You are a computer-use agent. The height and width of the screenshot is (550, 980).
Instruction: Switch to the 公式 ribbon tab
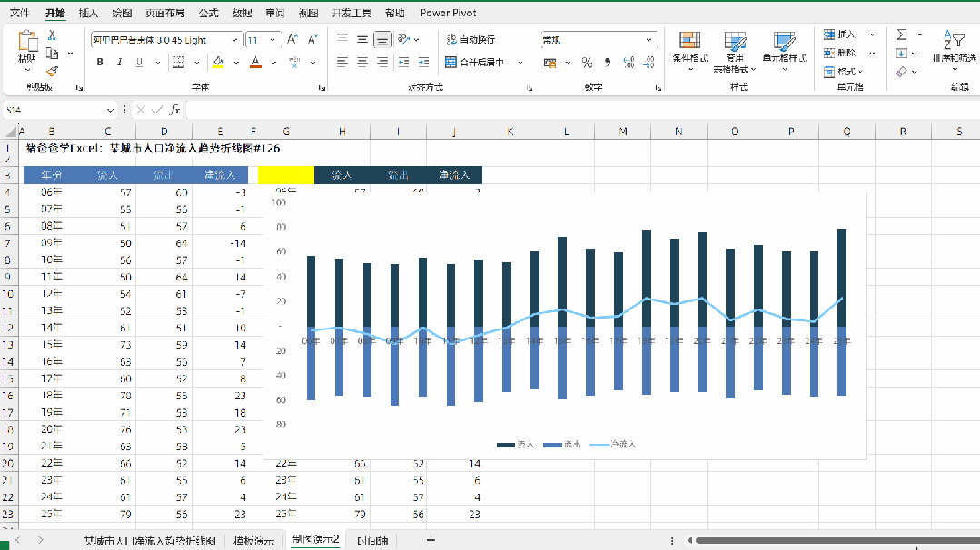(208, 13)
